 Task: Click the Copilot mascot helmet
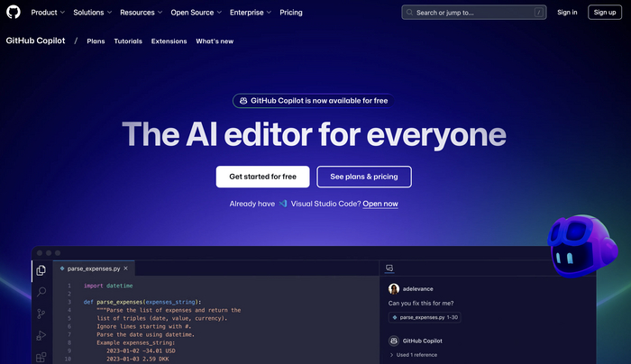pyautogui.click(x=582, y=246)
